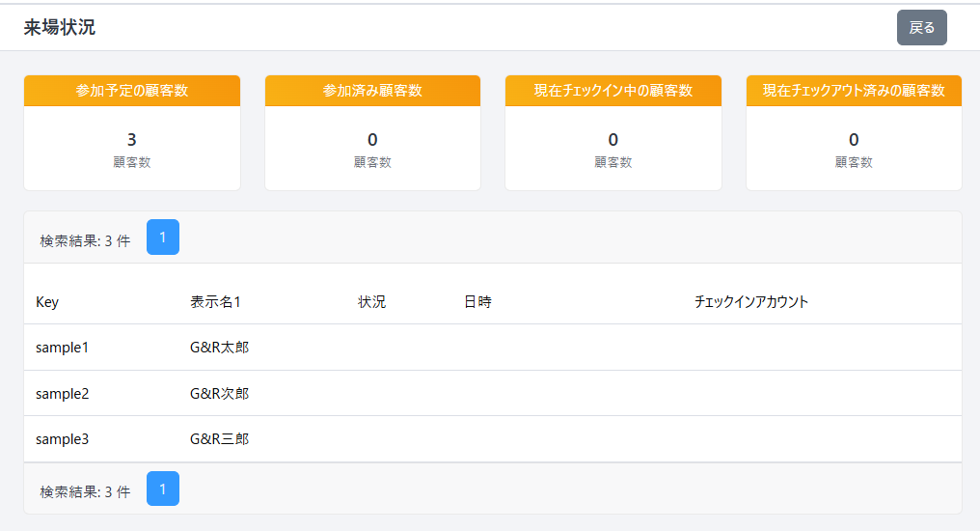Click the 現在チェックアウト済みの顧客数 card header
Viewport: 980px width, 531px height.
854,91
